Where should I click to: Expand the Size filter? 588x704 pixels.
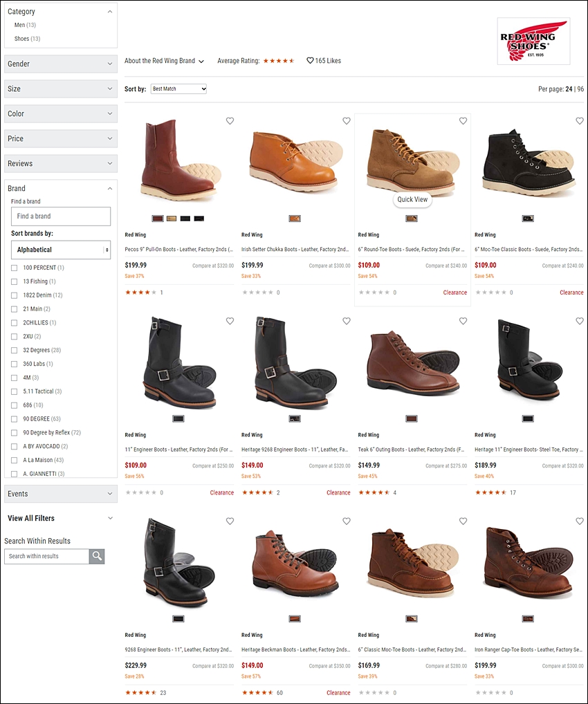click(x=61, y=89)
